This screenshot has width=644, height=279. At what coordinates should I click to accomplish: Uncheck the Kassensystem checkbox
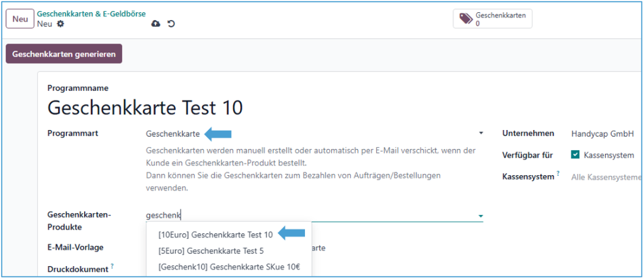(x=575, y=155)
